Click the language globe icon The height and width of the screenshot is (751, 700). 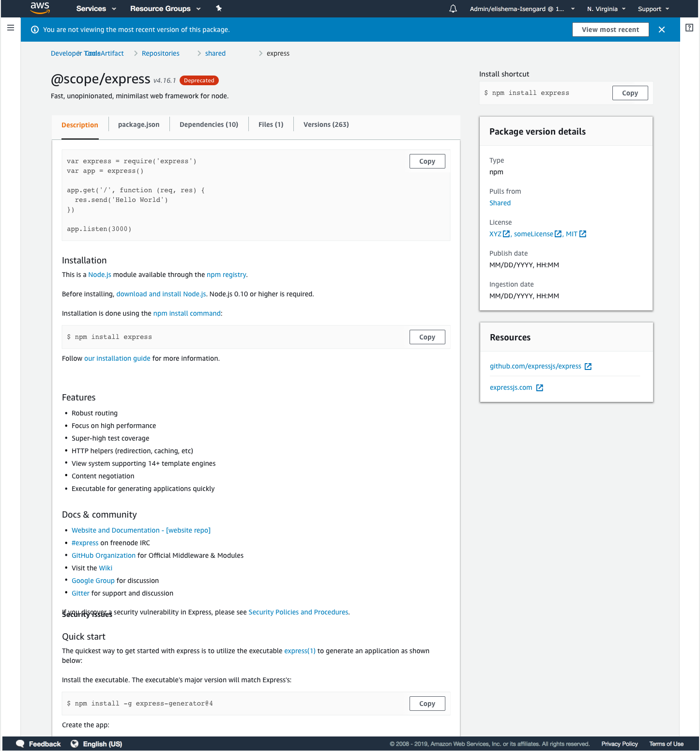pos(75,744)
